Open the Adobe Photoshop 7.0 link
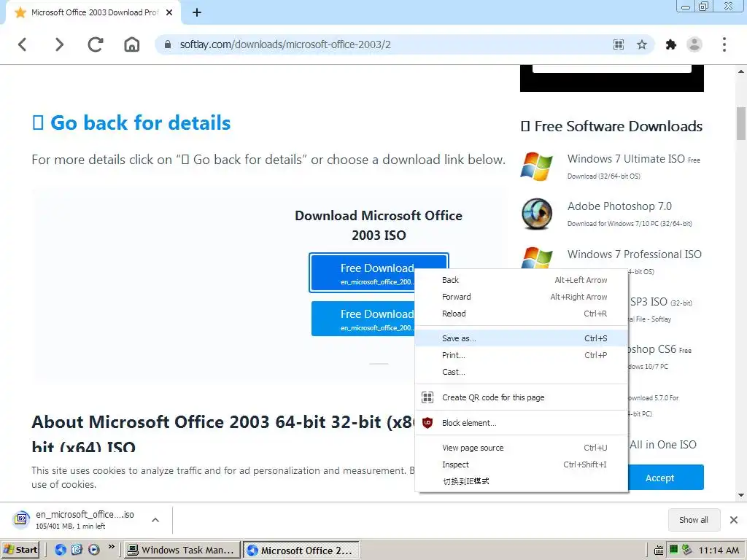 click(619, 206)
